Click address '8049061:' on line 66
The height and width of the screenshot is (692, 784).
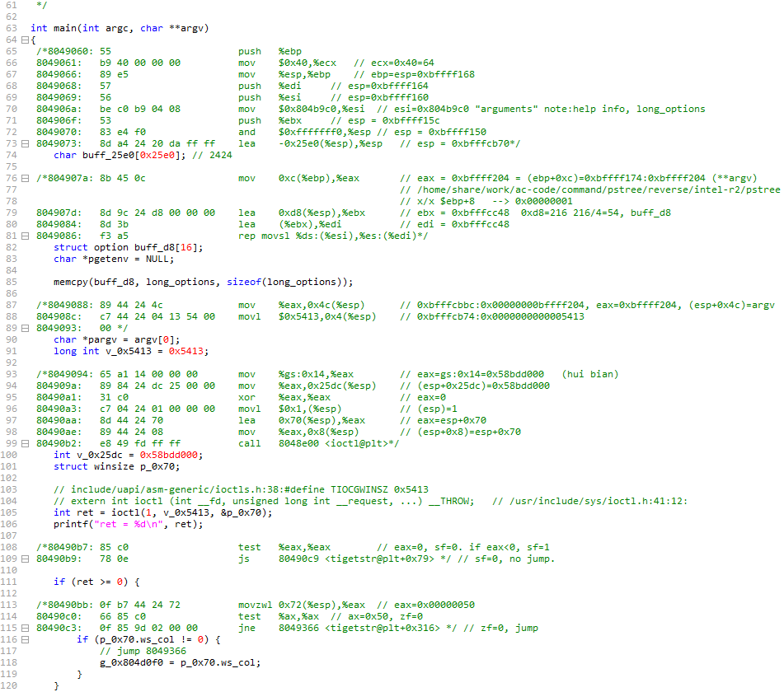(x=59, y=63)
